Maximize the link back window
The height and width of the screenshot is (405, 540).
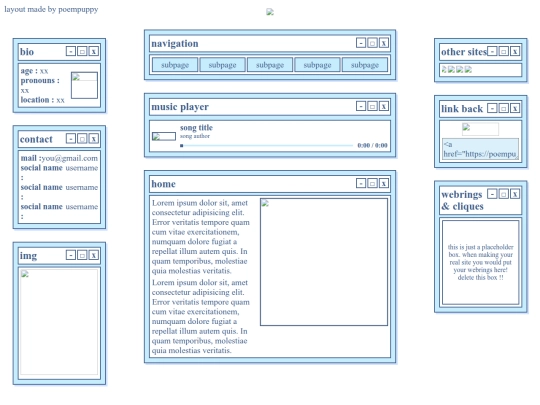(x=503, y=108)
